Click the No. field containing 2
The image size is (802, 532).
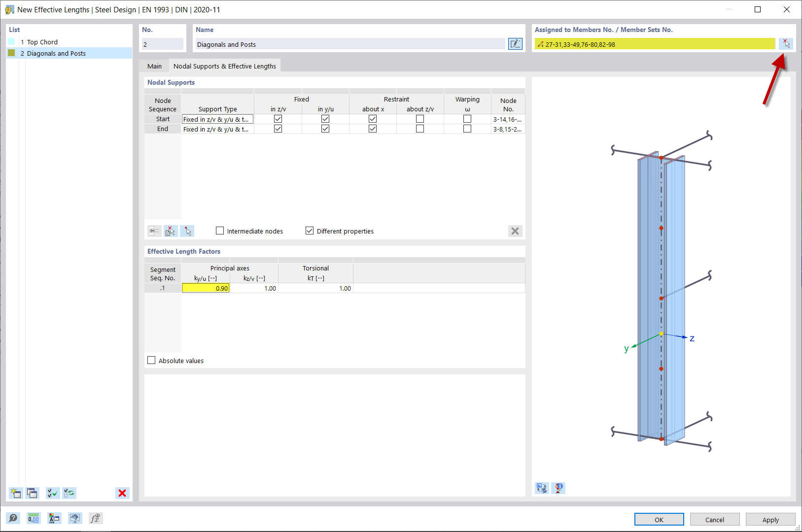[x=163, y=44]
